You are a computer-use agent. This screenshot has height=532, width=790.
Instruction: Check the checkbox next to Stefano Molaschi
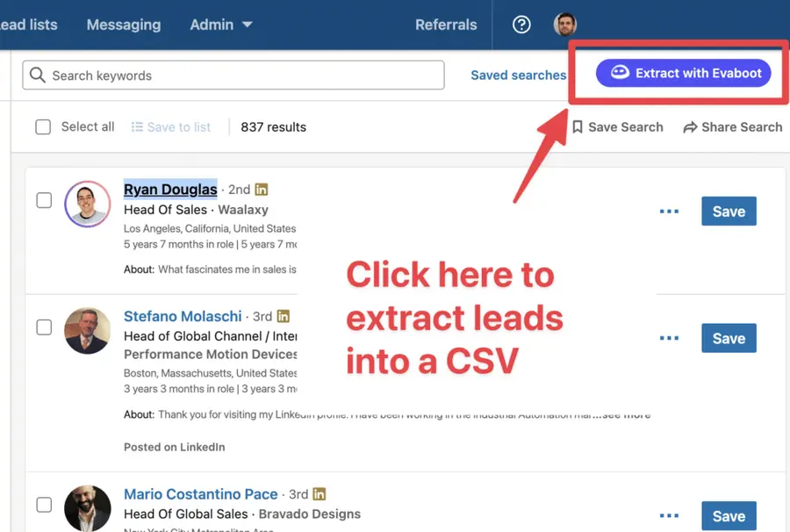[44, 327]
